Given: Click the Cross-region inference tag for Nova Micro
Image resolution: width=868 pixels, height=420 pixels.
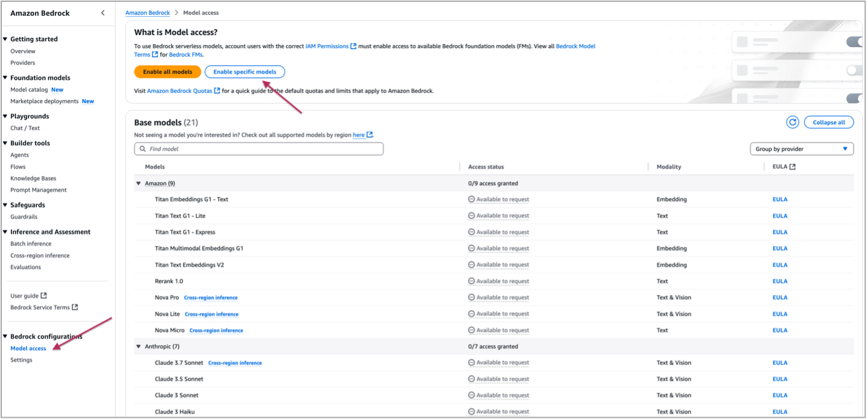Looking at the screenshot, I should (x=217, y=331).
